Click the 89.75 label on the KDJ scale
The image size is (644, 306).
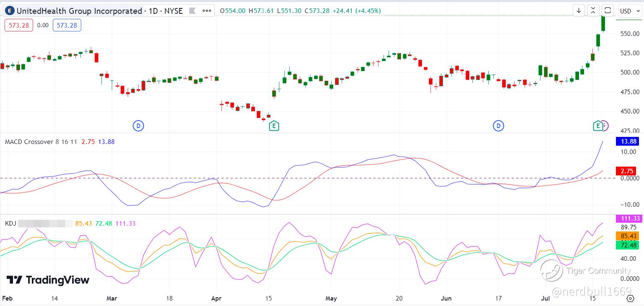point(629,227)
